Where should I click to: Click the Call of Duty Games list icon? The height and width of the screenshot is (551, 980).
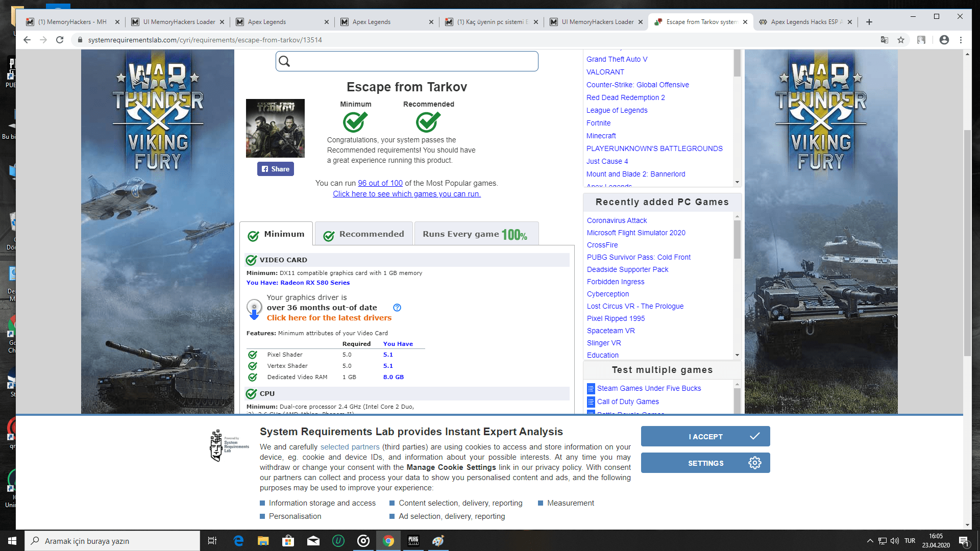click(591, 402)
